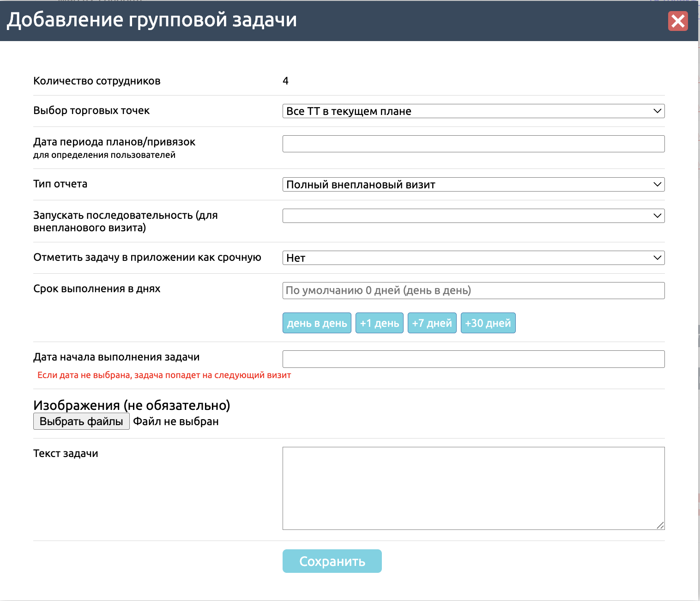
Task: Click the plan period date field
Action: coord(473,144)
